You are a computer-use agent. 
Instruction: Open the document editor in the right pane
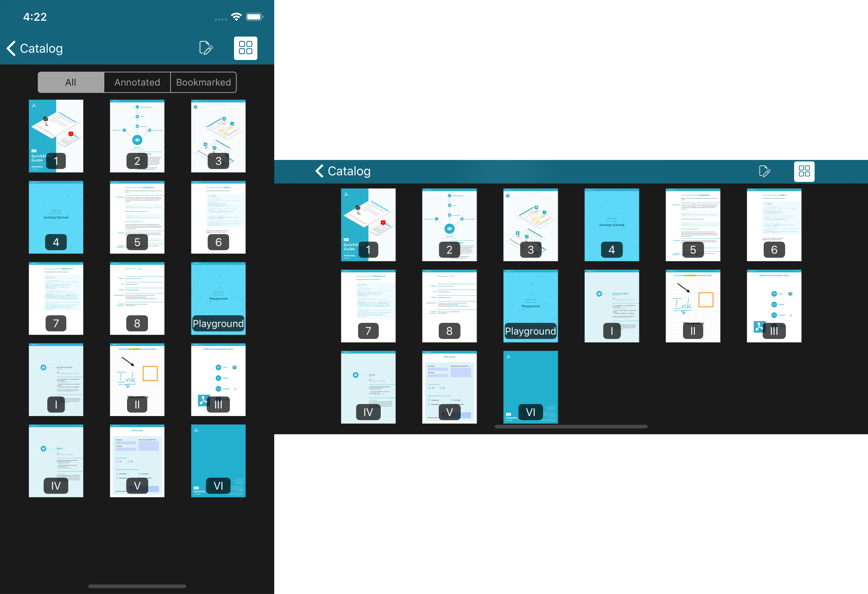click(764, 171)
